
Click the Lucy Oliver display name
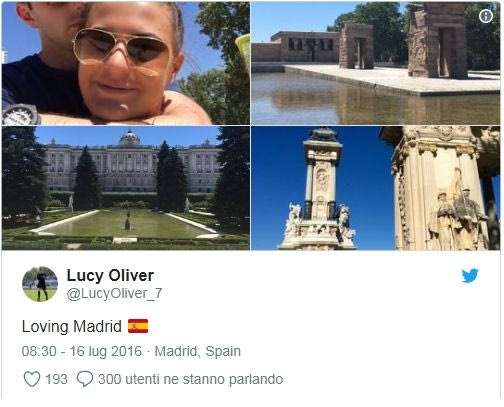click(110, 275)
